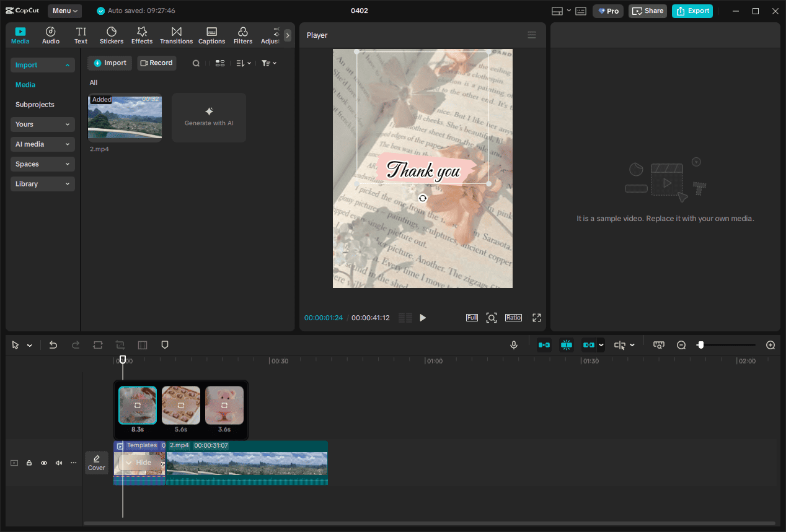The image size is (786, 532).
Task: Lock the main video track
Action: click(29, 463)
